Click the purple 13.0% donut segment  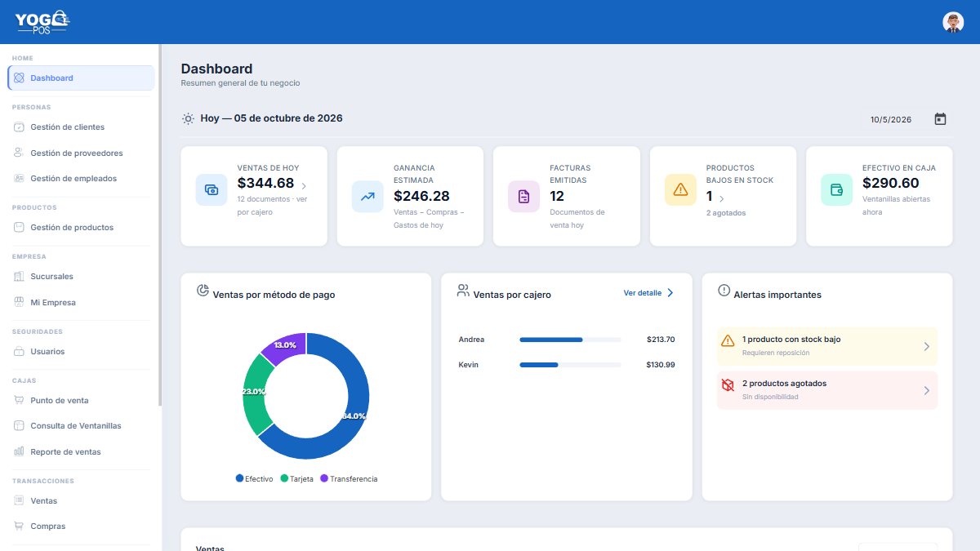pos(286,344)
